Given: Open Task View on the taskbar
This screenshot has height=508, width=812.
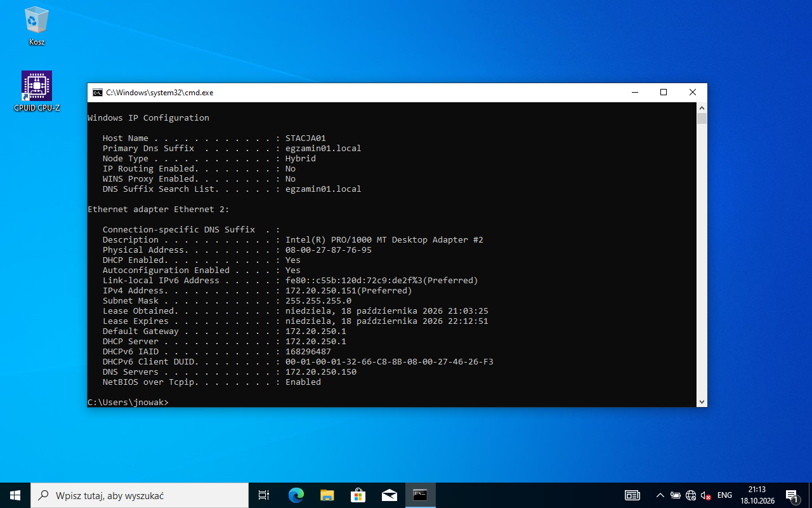Looking at the screenshot, I should [x=264, y=495].
